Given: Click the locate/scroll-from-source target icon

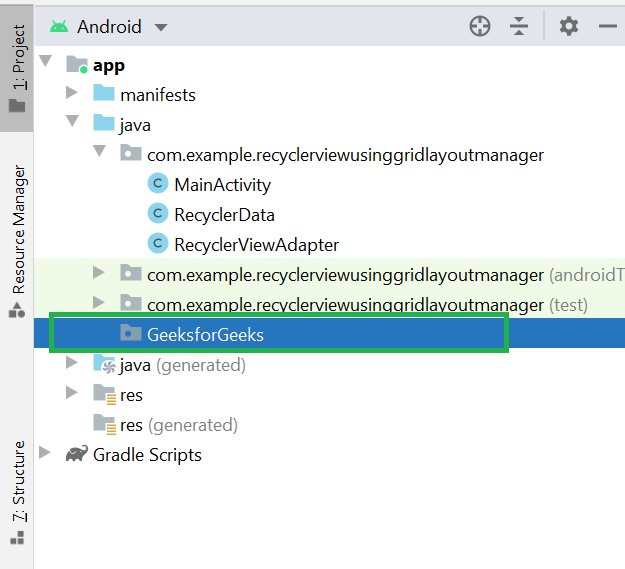Looking at the screenshot, I should [x=480, y=27].
